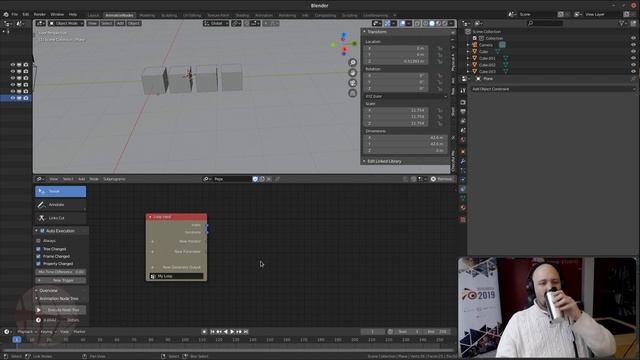Toggle the Property Changed checkbox
Screen dimensions: 640x360
[x=38, y=264]
